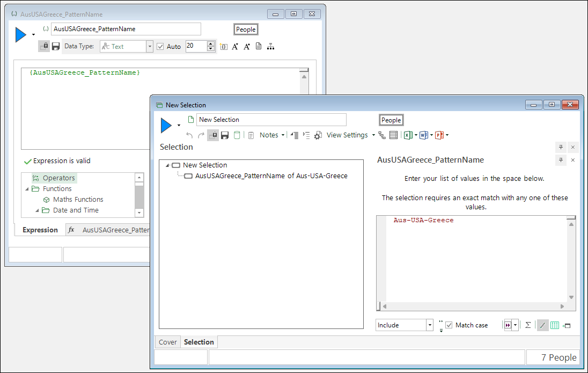Open the View Settings gear icon
This screenshot has height=373, width=588.
(318, 135)
